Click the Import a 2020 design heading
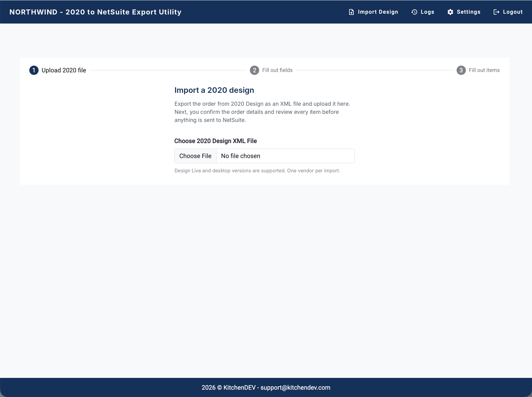This screenshot has height=397, width=532. pyautogui.click(x=214, y=90)
